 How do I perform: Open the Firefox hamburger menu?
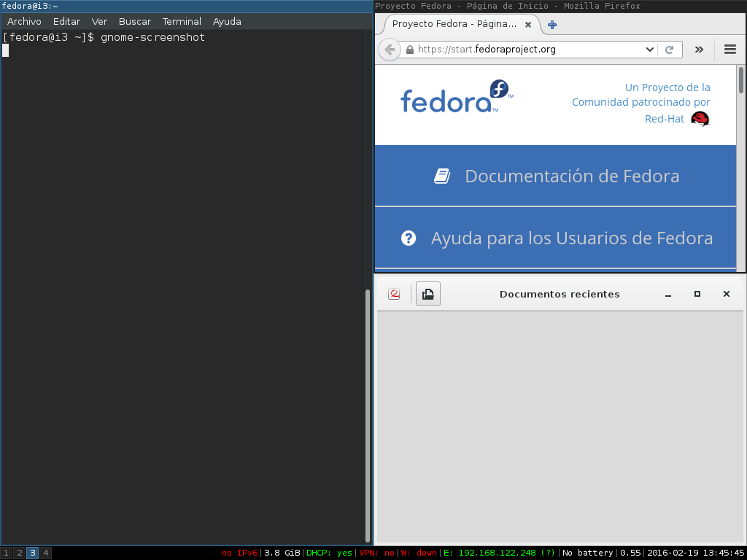point(730,50)
